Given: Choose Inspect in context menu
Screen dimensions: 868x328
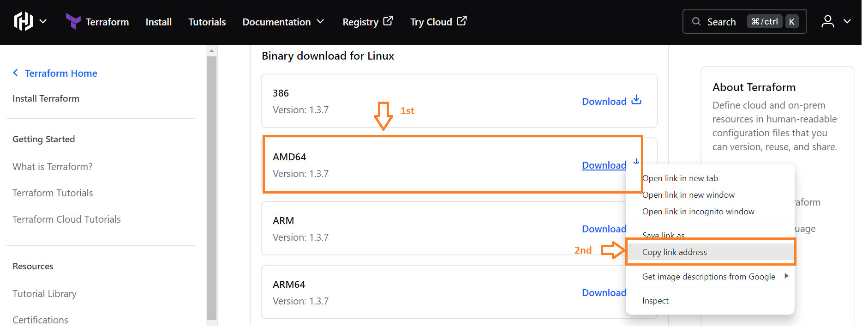Looking at the screenshot, I should (x=655, y=301).
